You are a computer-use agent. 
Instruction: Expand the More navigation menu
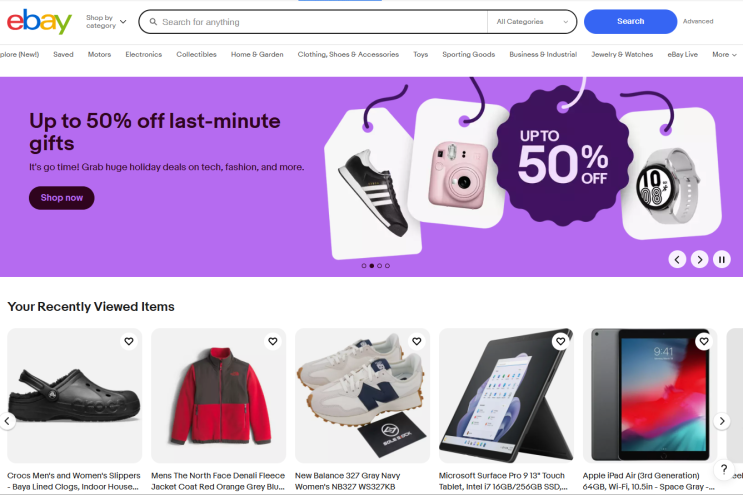(x=724, y=54)
